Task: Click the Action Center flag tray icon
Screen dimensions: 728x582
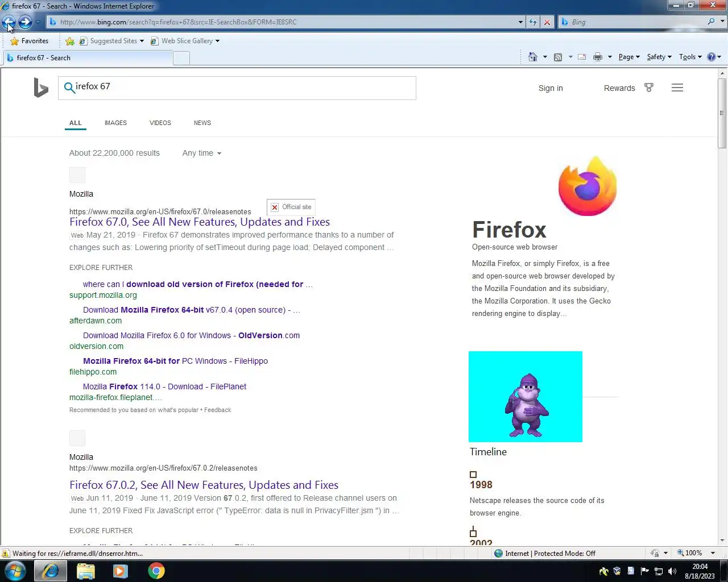Action: [644, 571]
